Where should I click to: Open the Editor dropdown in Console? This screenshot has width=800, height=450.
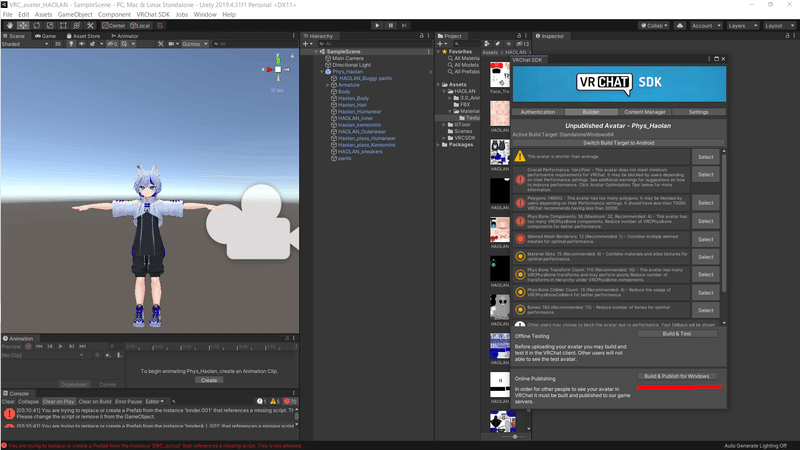point(155,402)
